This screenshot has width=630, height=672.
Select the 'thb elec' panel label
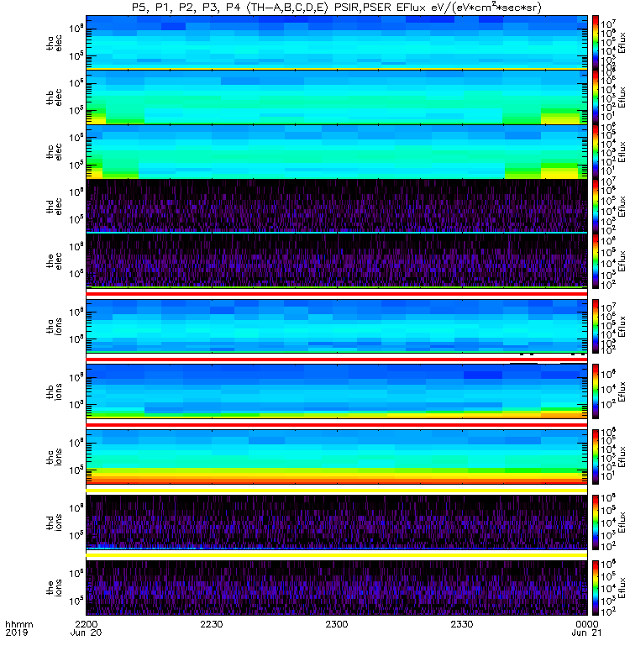[x=54, y=97]
